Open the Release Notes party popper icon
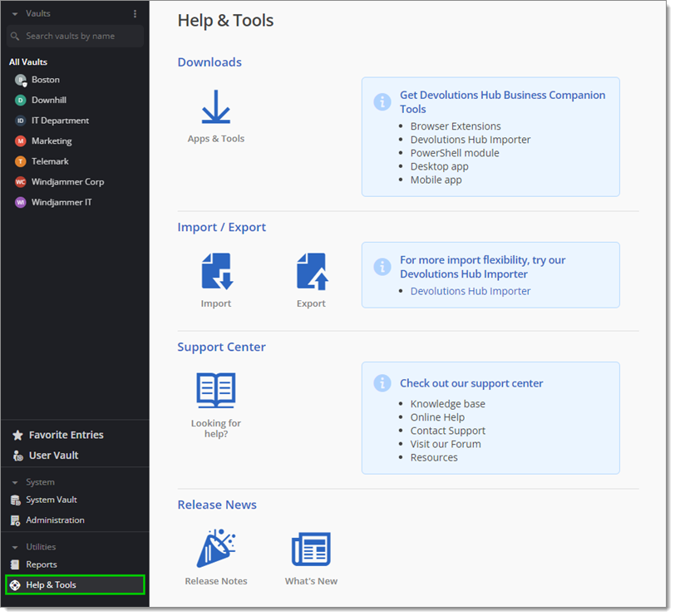 click(x=216, y=549)
